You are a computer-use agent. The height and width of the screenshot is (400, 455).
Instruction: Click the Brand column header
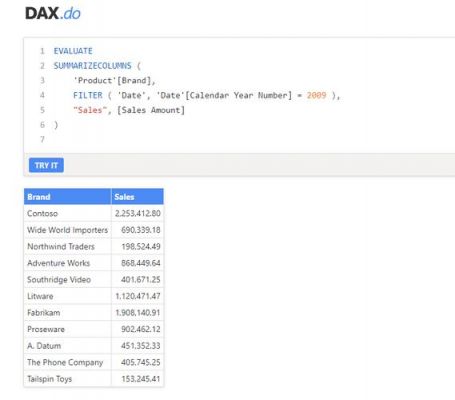tap(67, 197)
